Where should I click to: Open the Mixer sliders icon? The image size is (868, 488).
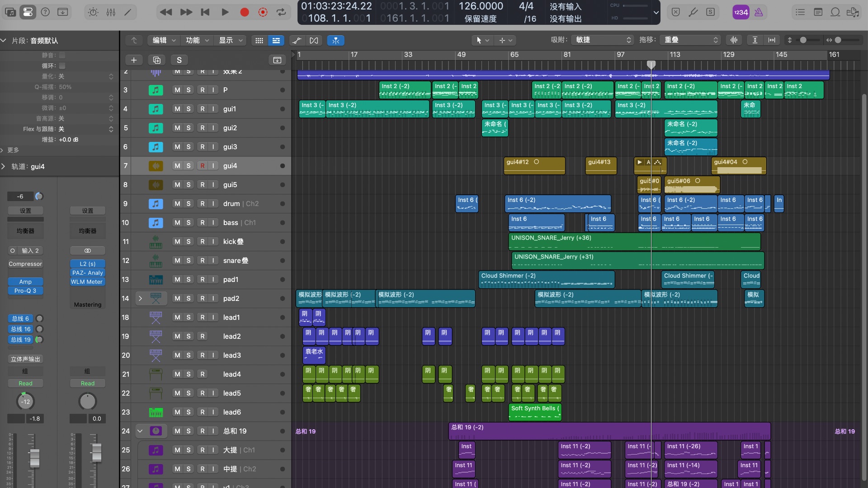pos(111,12)
